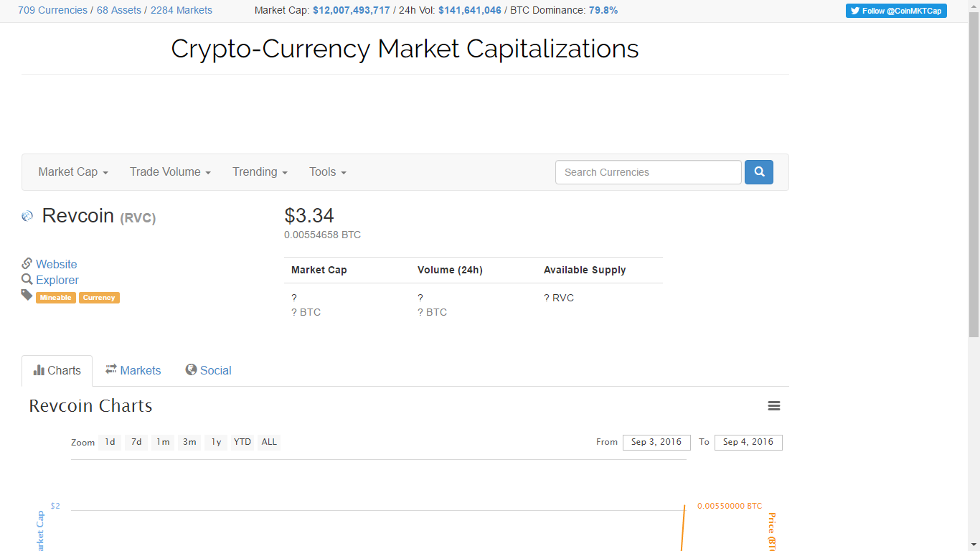Click the Revcoin logo icon
This screenshot has width=980, height=551.
tap(27, 216)
